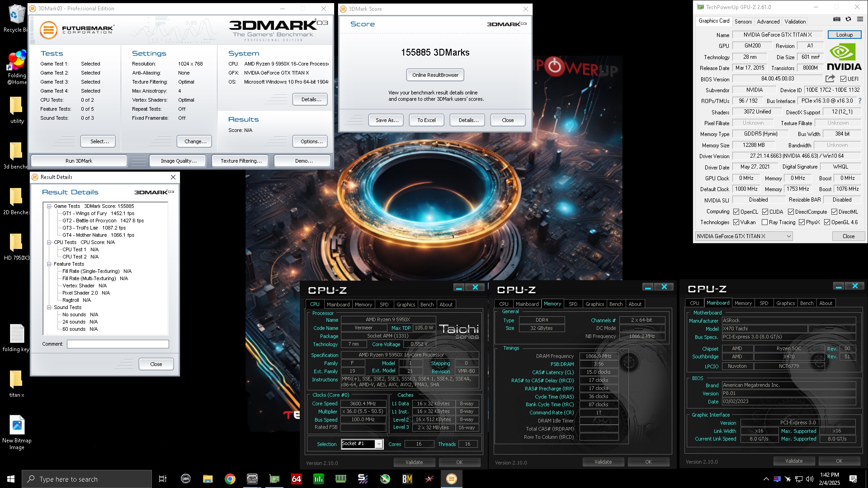
Task: Select GT1 - Wings of Fury result row
Action: pos(98,213)
